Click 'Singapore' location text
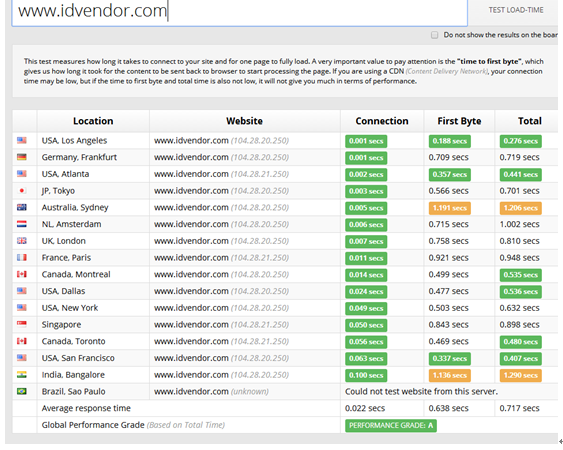 click(61, 325)
